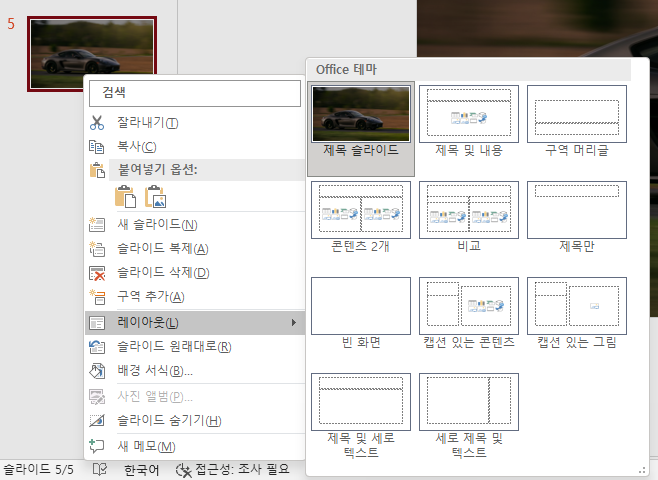658x480 pixels.
Task: Click 접근성: 조사 필요 in status bar
Action: click(x=233, y=470)
